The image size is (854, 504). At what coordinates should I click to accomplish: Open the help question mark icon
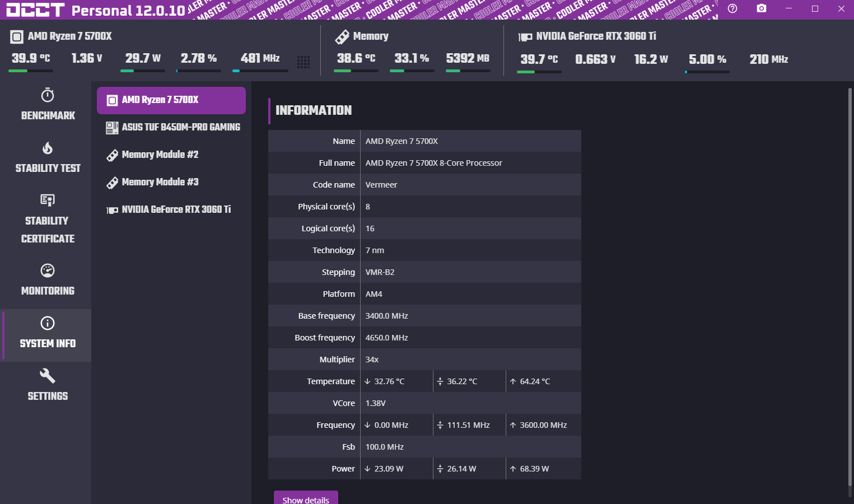pos(732,8)
